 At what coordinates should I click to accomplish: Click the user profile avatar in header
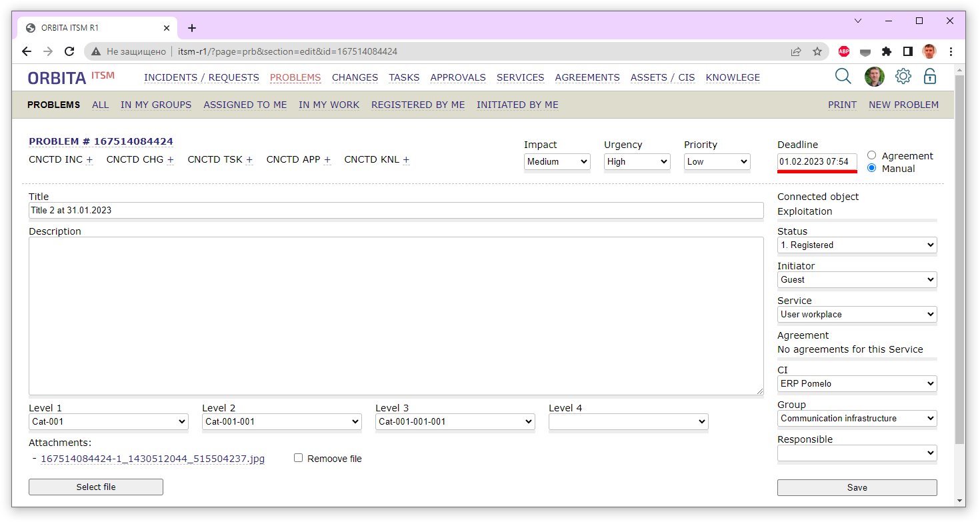tap(874, 77)
